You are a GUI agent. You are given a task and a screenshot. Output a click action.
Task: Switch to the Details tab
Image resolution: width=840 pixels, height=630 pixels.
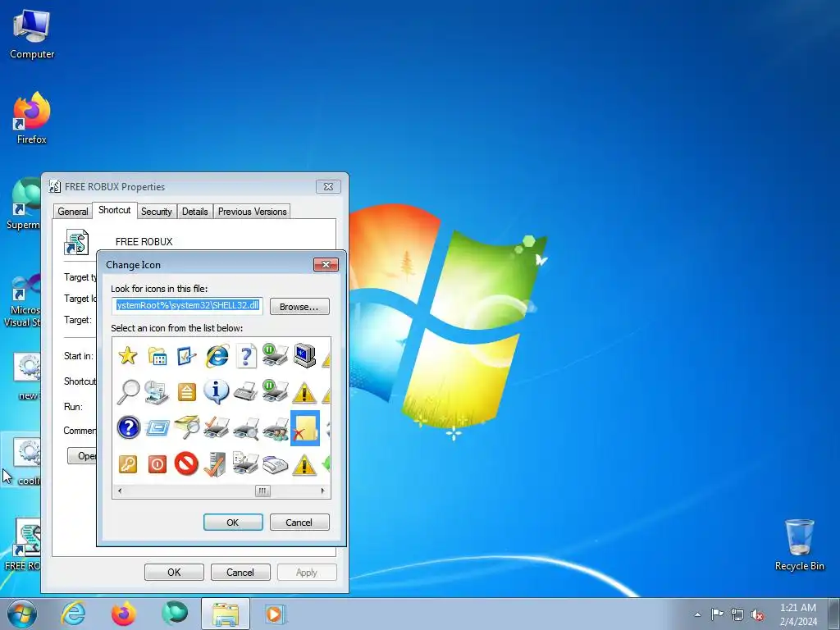tap(195, 211)
